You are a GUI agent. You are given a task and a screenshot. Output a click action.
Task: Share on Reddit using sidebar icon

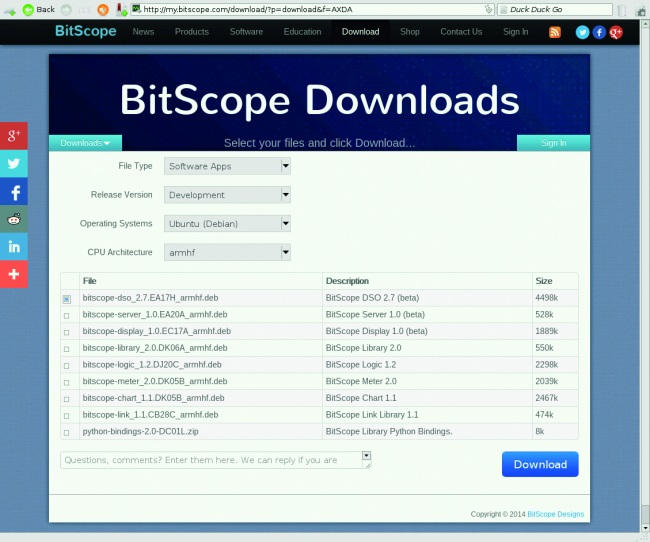click(14, 219)
